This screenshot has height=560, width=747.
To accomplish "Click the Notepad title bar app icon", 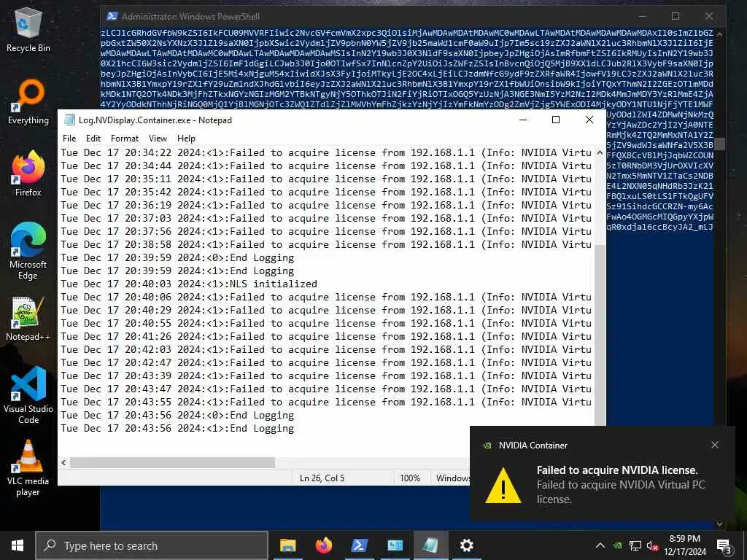I will click(x=69, y=120).
